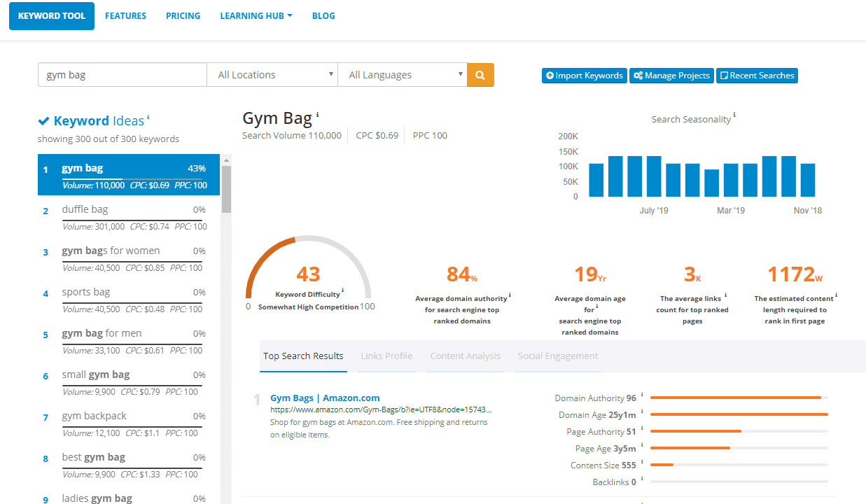Click info icon beside estimated content length
This screenshot has height=504, width=866.
[x=836, y=295]
